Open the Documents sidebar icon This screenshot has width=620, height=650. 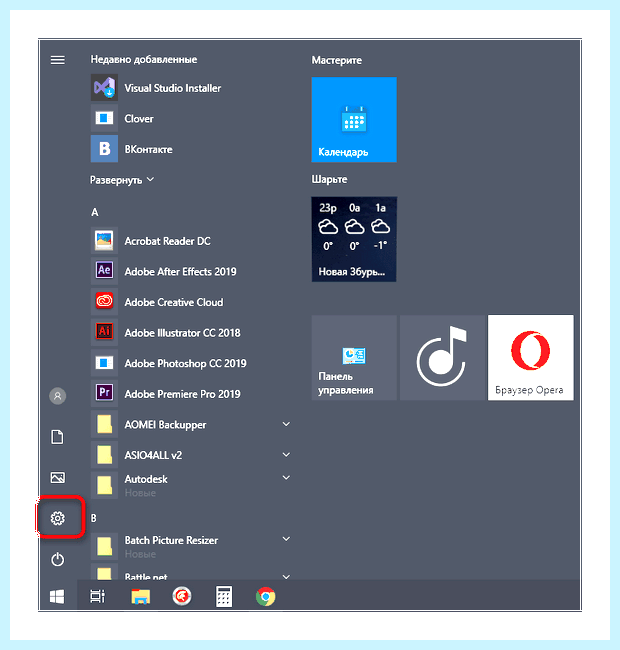coord(58,437)
